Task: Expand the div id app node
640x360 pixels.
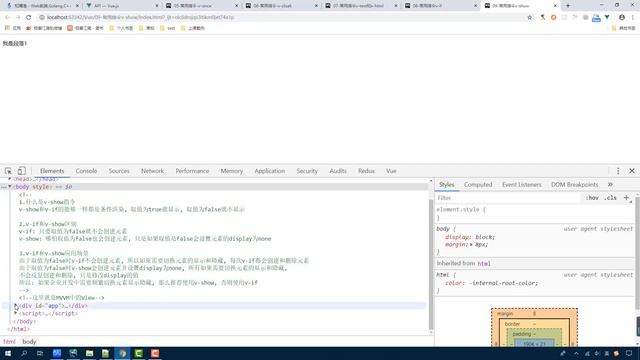Action: pyautogui.click(x=16, y=305)
